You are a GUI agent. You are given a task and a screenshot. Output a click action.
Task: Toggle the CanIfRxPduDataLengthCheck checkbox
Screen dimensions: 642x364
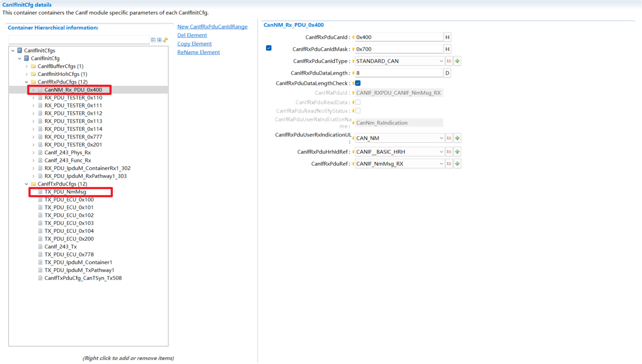pyautogui.click(x=357, y=83)
